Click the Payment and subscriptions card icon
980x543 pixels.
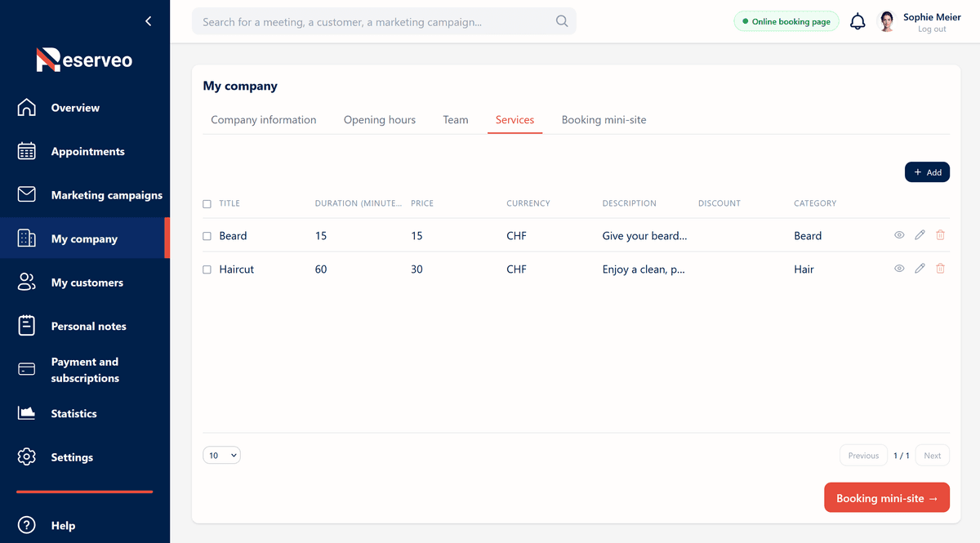[x=27, y=369]
